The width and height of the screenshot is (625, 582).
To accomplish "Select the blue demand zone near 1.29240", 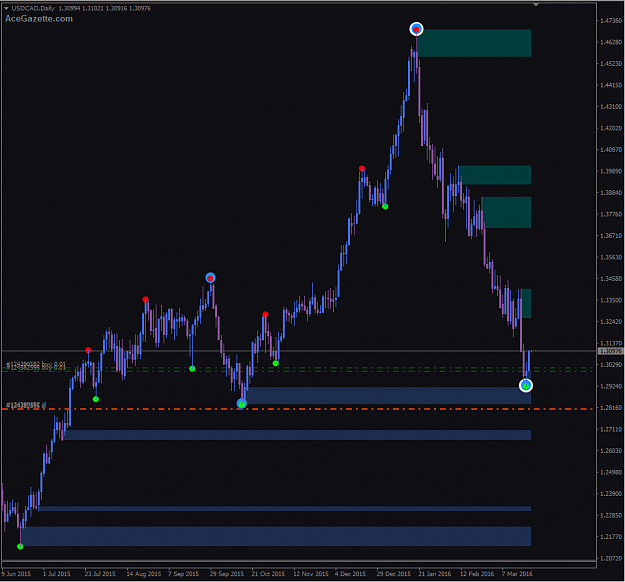I will [x=389, y=395].
